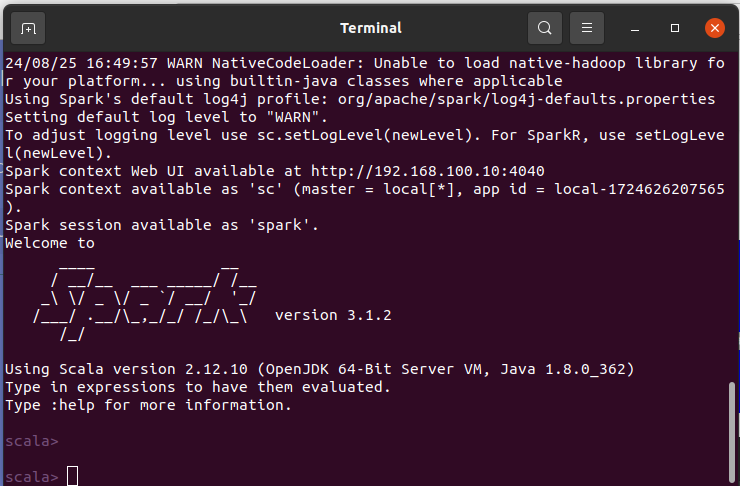Click the block cursor at the scala prompt
This screenshot has width=740, height=486.
pyautogui.click(x=72, y=476)
